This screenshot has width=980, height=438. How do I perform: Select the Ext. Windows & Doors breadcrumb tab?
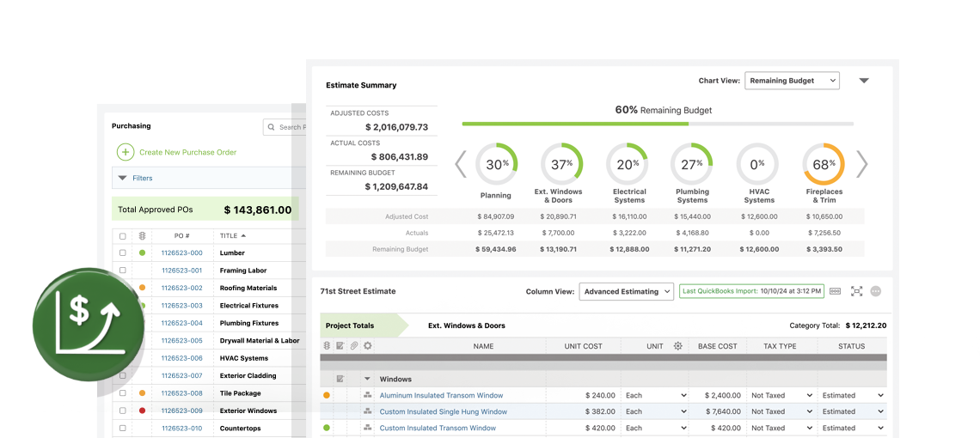[466, 325]
